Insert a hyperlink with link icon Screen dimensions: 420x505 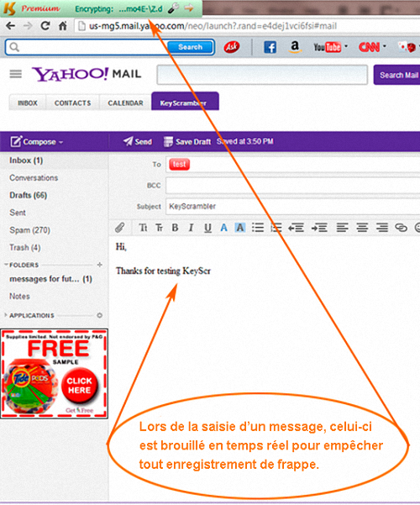point(401,228)
